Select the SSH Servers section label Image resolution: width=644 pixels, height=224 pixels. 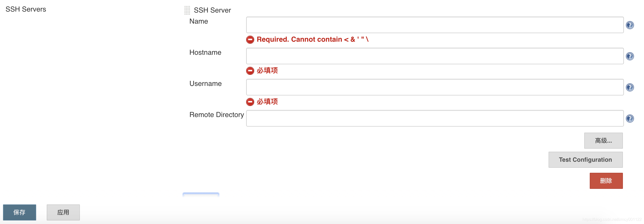coord(26,9)
